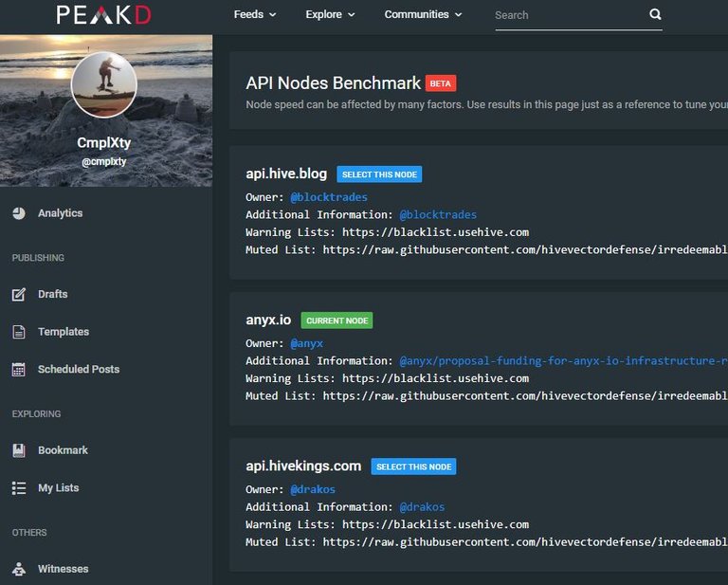The height and width of the screenshot is (585, 728).
Task: Click the Templates document icon
Action: pos(19,332)
